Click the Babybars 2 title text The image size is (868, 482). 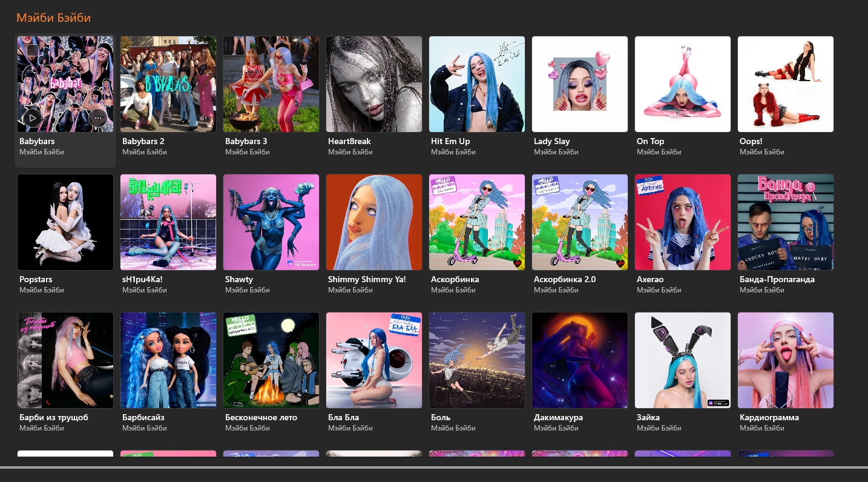click(x=143, y=141)
